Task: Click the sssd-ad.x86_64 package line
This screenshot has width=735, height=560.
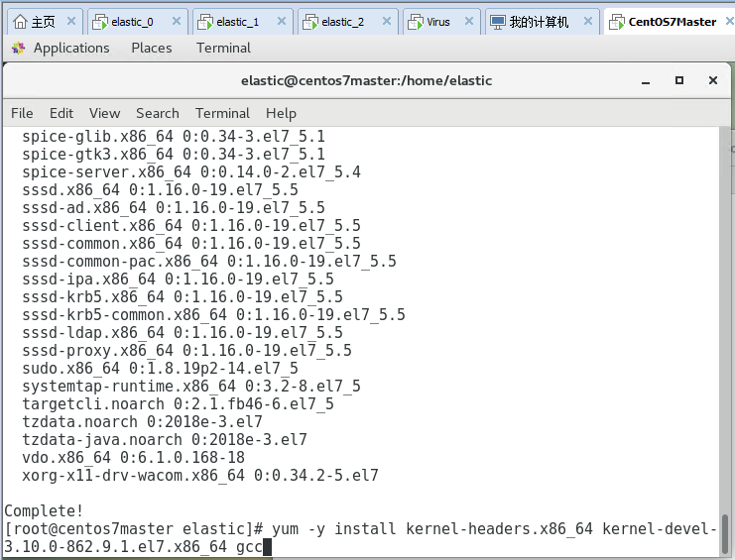Action: (x=174, y=207)
